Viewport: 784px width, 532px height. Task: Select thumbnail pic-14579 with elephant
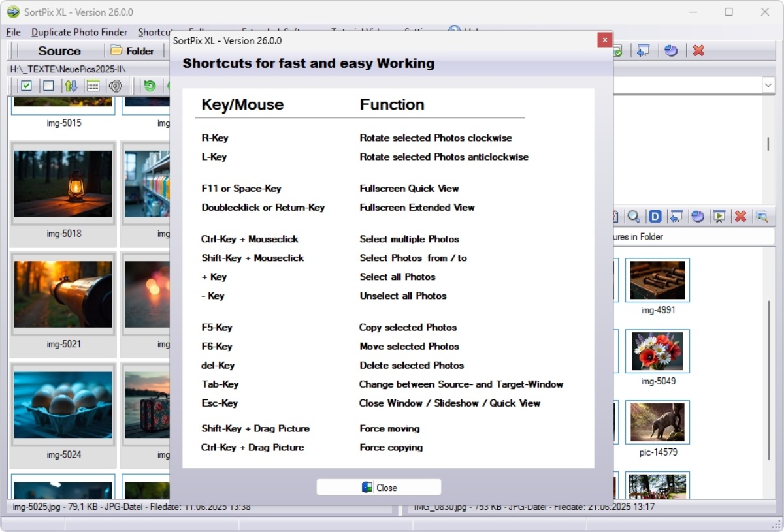click(657, 422)
